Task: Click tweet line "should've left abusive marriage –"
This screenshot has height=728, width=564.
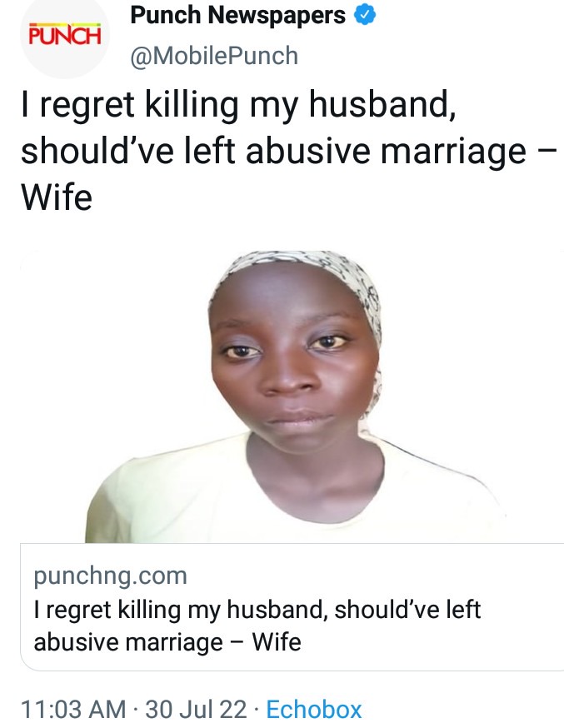Action: (x=288, y=152)
